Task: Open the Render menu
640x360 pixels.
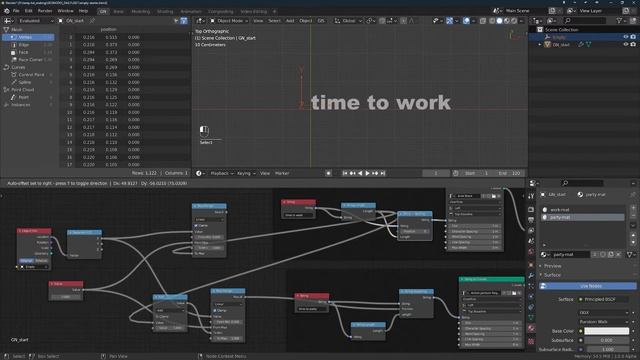Action: (45, 11)
